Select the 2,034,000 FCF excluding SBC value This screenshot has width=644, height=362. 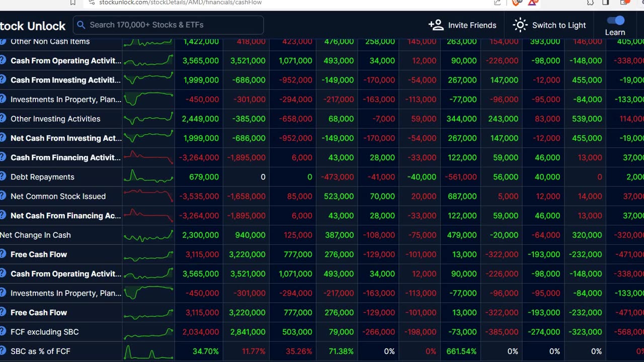pos(200,332)
